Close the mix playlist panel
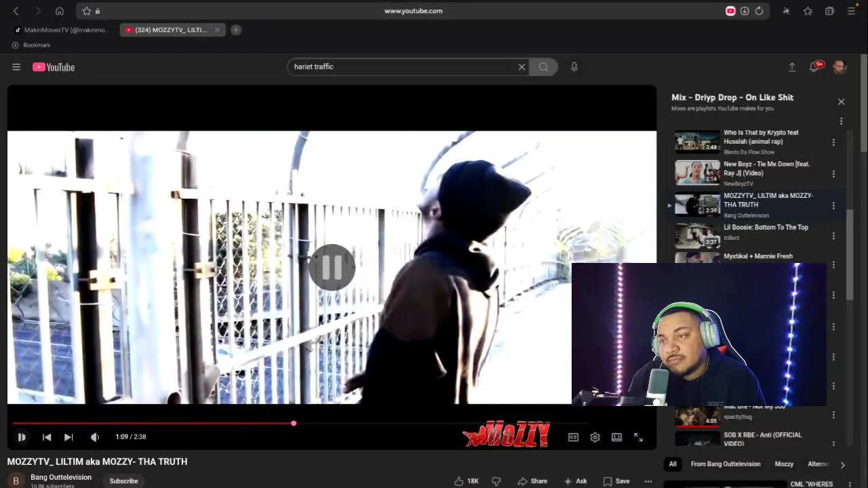Screen dimensions: 868x488 click(841, 102)
